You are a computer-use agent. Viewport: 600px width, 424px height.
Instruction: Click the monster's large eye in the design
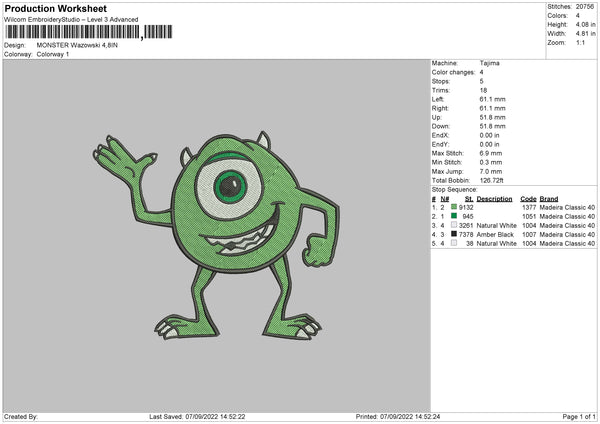(230, 187)
